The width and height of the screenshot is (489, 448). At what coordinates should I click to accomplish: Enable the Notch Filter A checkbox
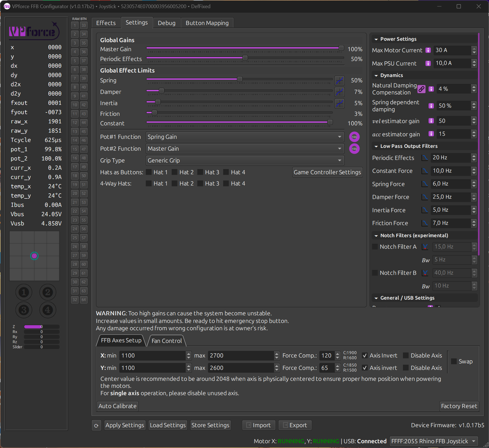(375, 247)
